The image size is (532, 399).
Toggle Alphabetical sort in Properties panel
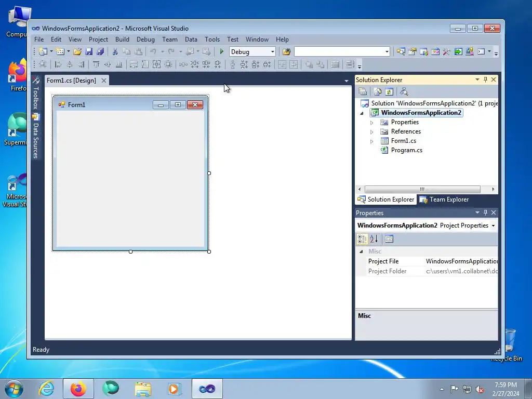[x=374, y=239]
